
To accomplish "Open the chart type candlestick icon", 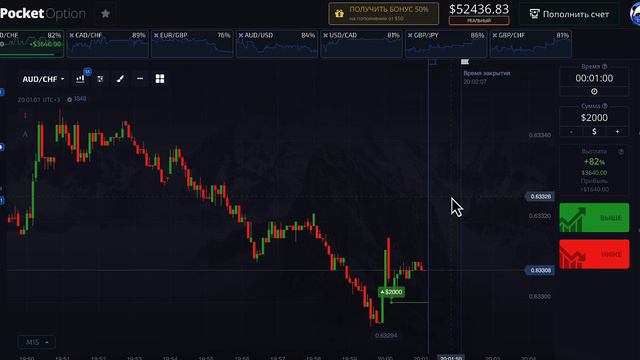I will [x=80, y=79].
